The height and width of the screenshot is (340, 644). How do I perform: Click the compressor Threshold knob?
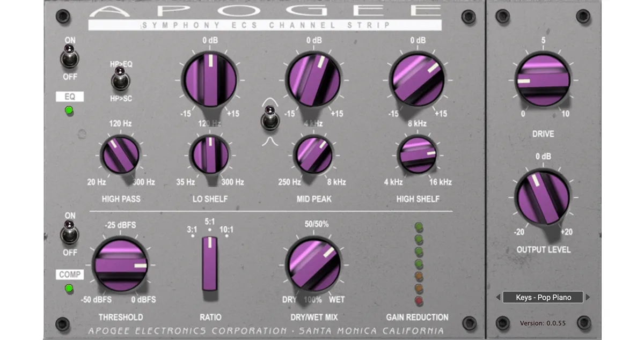[120, 265]
